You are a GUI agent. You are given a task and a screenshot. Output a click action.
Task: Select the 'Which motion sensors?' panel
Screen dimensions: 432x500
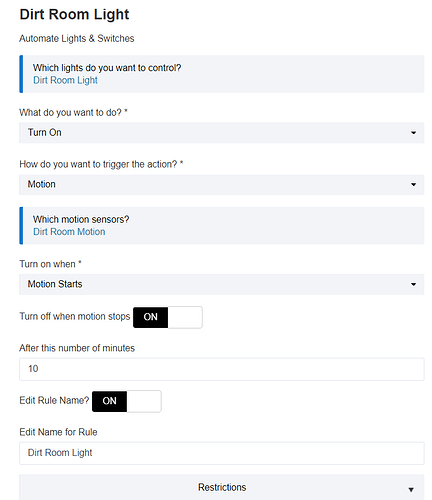pyautogui.click(x=222, y=226)
